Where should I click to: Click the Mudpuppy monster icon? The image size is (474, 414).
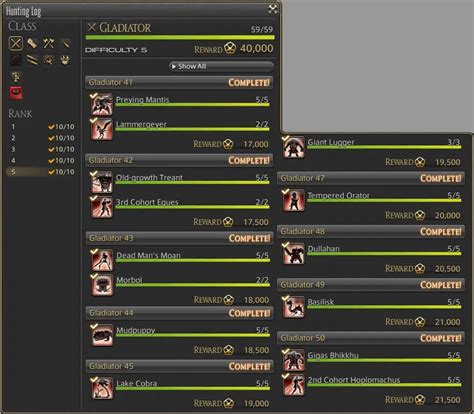pos(102,335)
